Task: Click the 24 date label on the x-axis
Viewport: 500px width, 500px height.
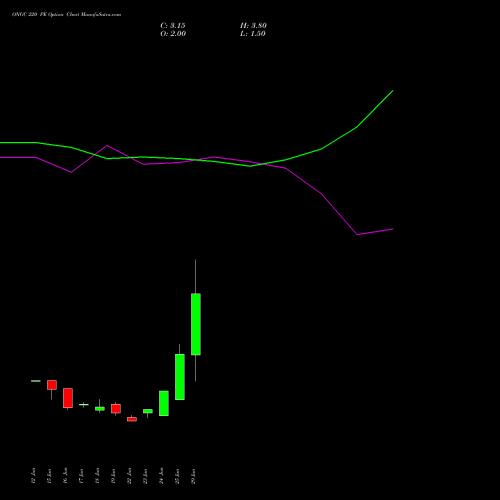Action: tap(161, 476)
